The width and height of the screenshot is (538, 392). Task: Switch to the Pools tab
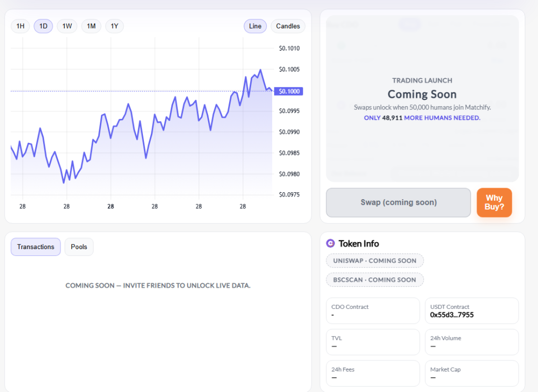(79, 247)
